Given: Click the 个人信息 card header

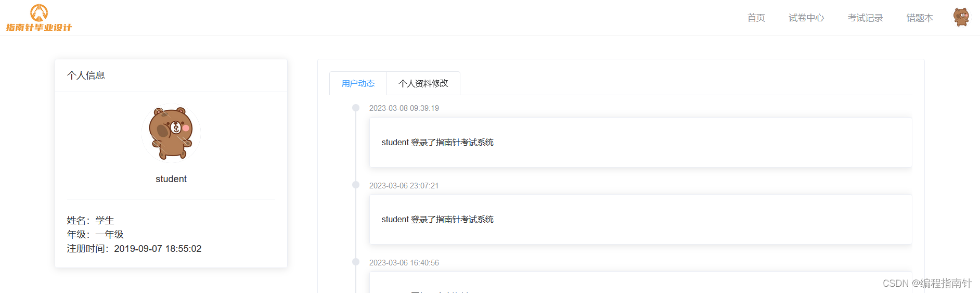Looking at the screenshot, I should coord(86,75).
